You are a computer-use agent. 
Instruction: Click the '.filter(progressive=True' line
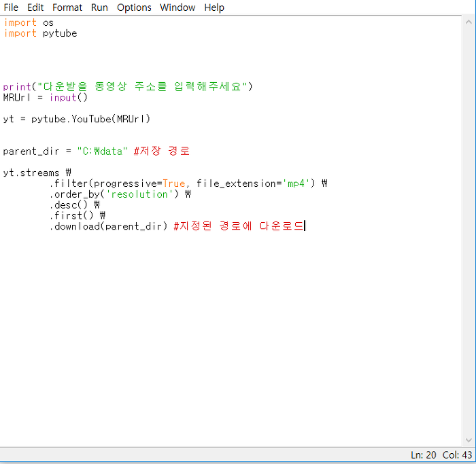click(x=188, y=183)
